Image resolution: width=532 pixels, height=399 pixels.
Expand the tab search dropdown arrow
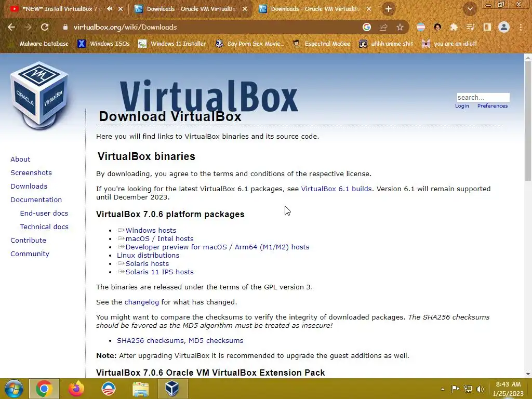click(x=470, y=9)
